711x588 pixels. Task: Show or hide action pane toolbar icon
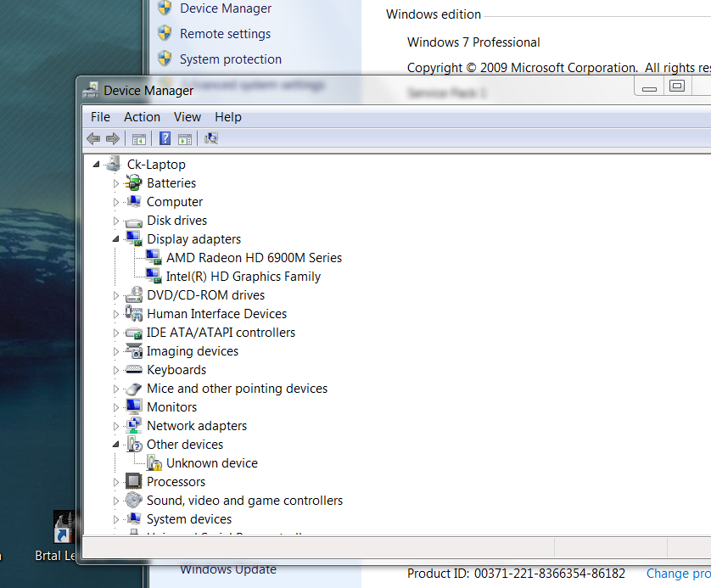coord(185,139)
